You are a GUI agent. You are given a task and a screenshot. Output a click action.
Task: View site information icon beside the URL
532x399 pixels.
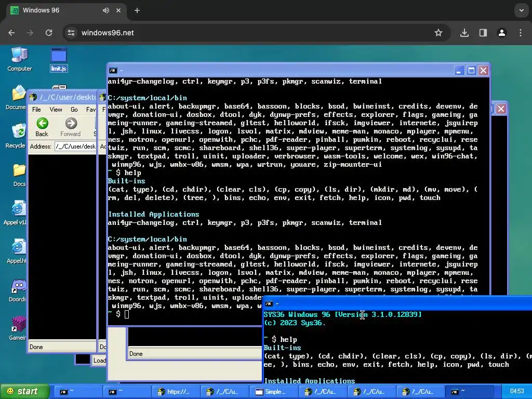click(x=71, y=33)
